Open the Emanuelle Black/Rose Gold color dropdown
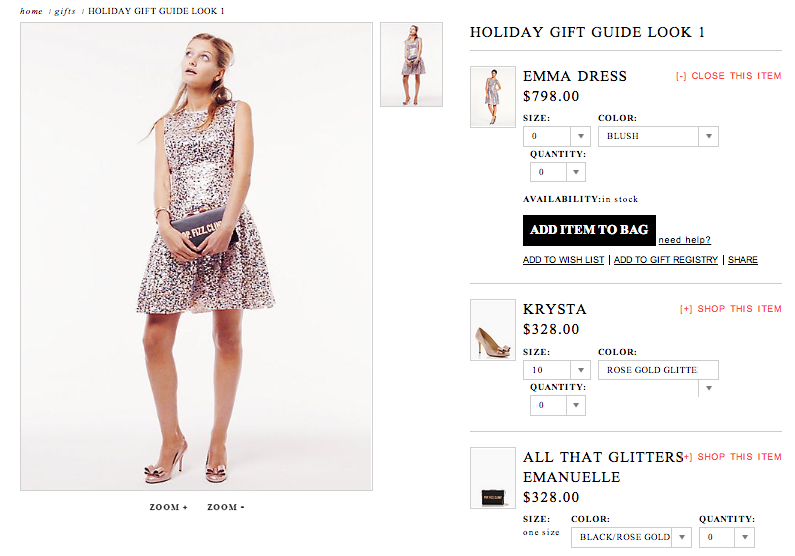795x556 pixels. click(631, 537)
